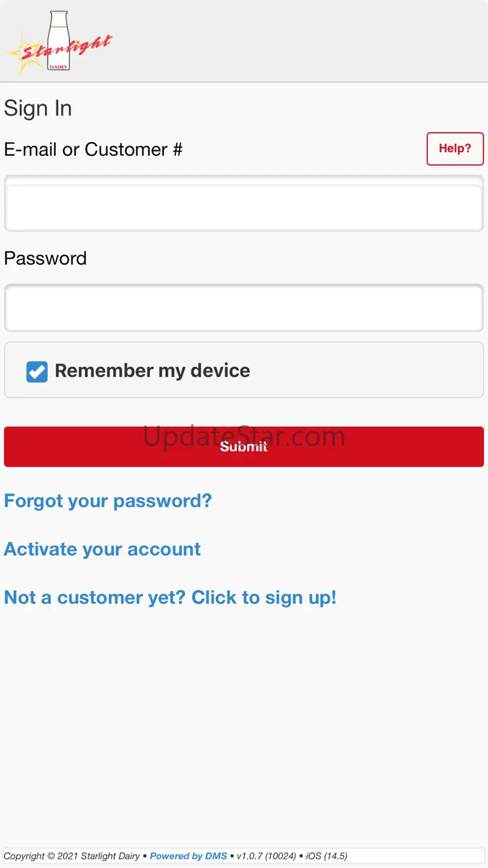Click the yellow starburst behind the logo text
Screen dimensions: 488x868
pos(23,54)
